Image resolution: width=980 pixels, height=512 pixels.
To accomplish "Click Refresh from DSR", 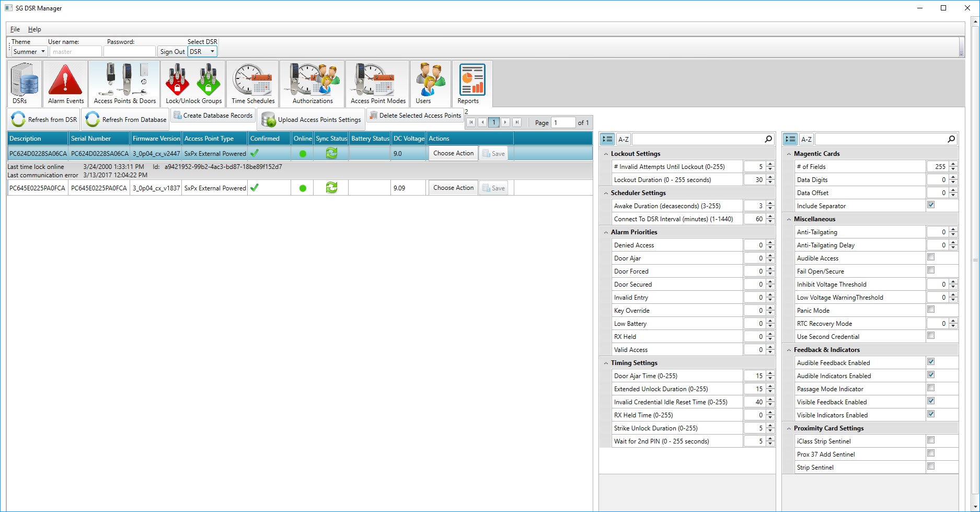I will 44,119.
